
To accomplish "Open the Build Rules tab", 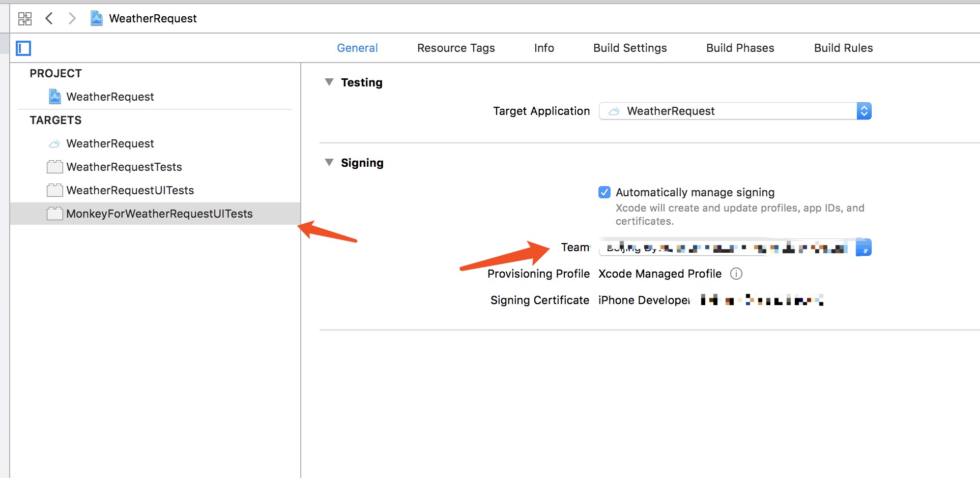I will click(x=843, y=48).
